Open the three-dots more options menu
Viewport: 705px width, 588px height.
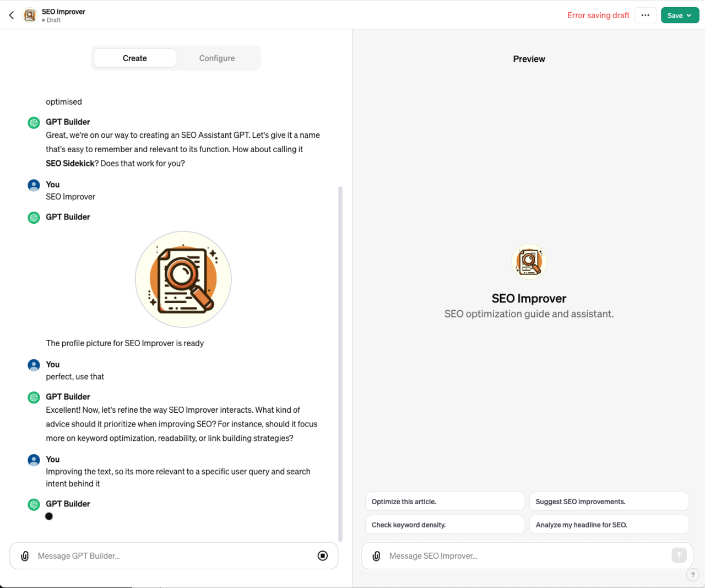coord(645,15)
